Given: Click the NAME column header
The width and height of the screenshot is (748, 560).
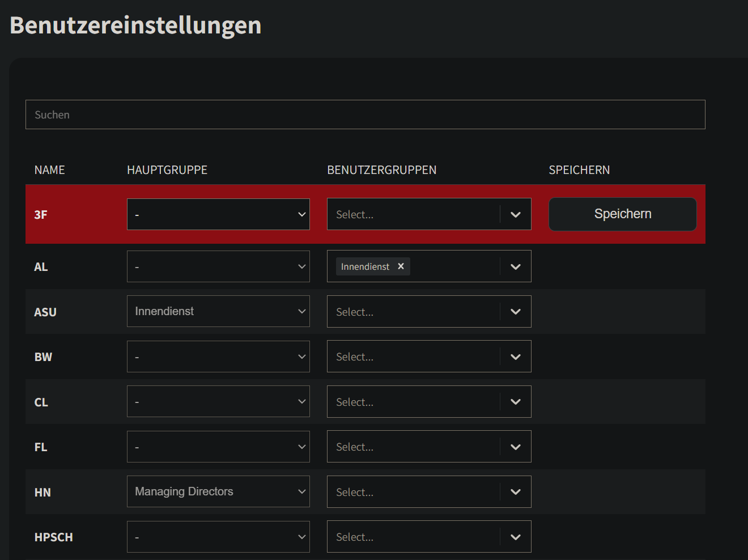Looking at the screenshot, I should coord(50,170).
